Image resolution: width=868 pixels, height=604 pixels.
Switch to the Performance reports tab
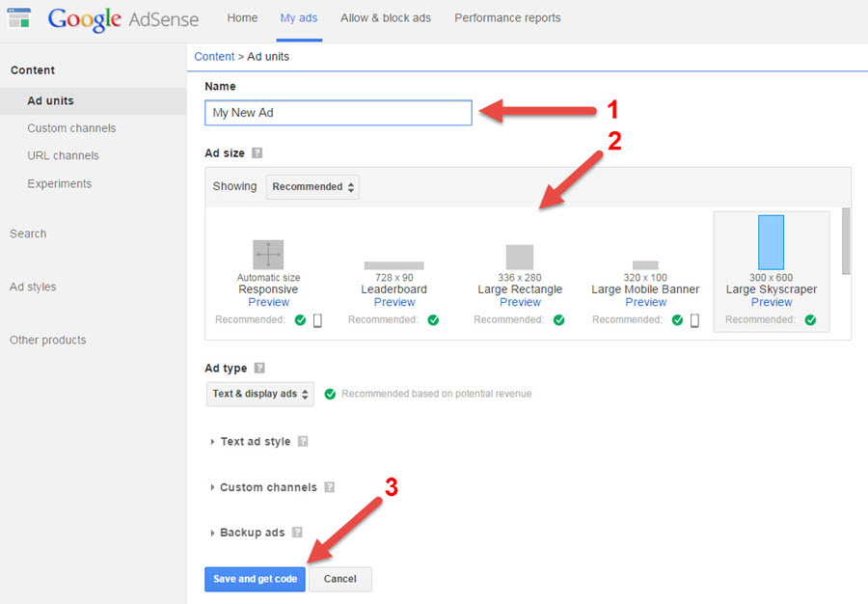507,17
